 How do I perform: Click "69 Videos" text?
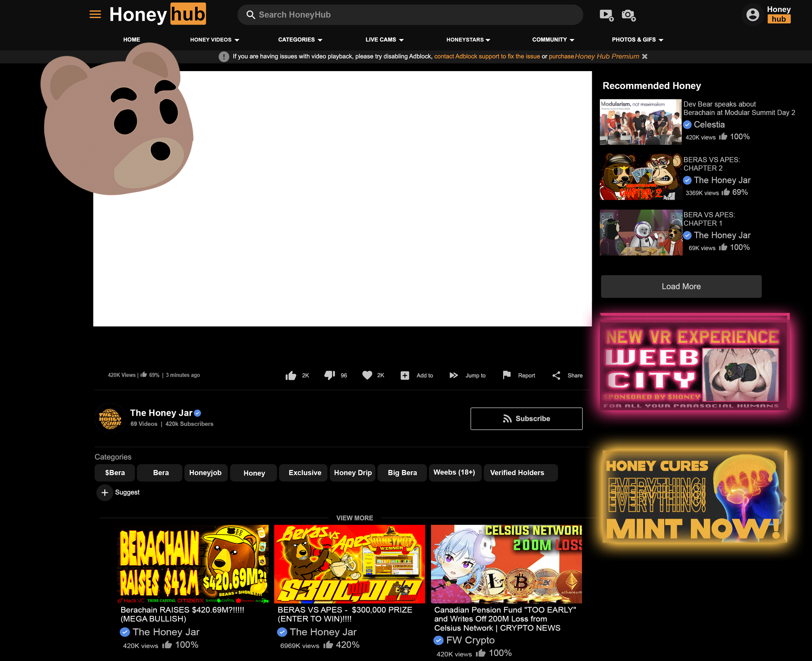click(144, 424)
